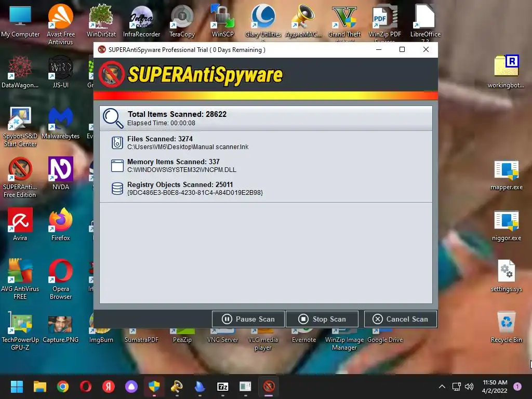Open Spybot-S&D Start Center shortcut
The width and height of the screenshot is (532, 399).
(x=20, y=126)
